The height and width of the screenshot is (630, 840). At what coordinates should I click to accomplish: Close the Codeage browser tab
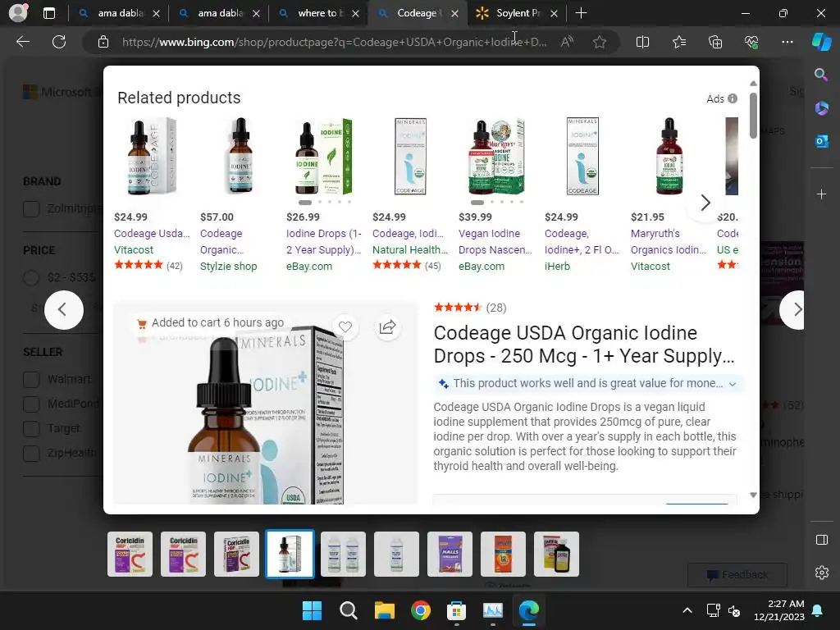(x=454, y=13)
